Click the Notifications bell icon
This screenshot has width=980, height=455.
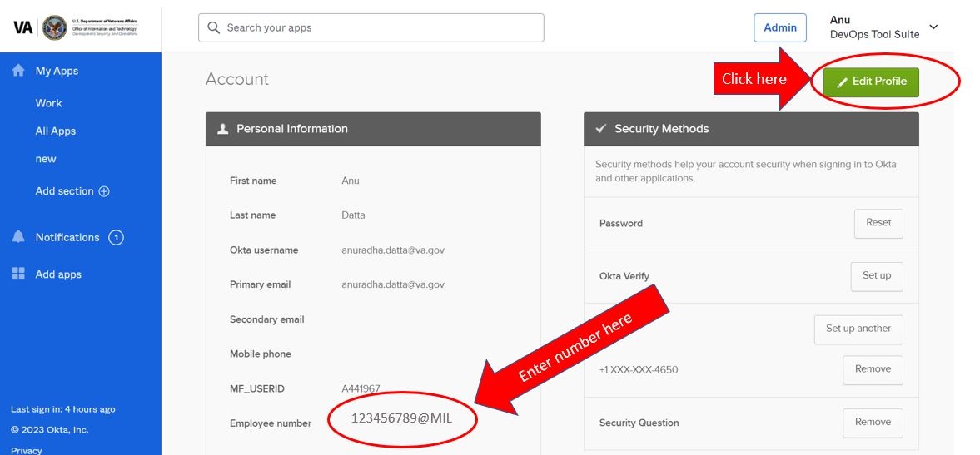coord(18,236)
